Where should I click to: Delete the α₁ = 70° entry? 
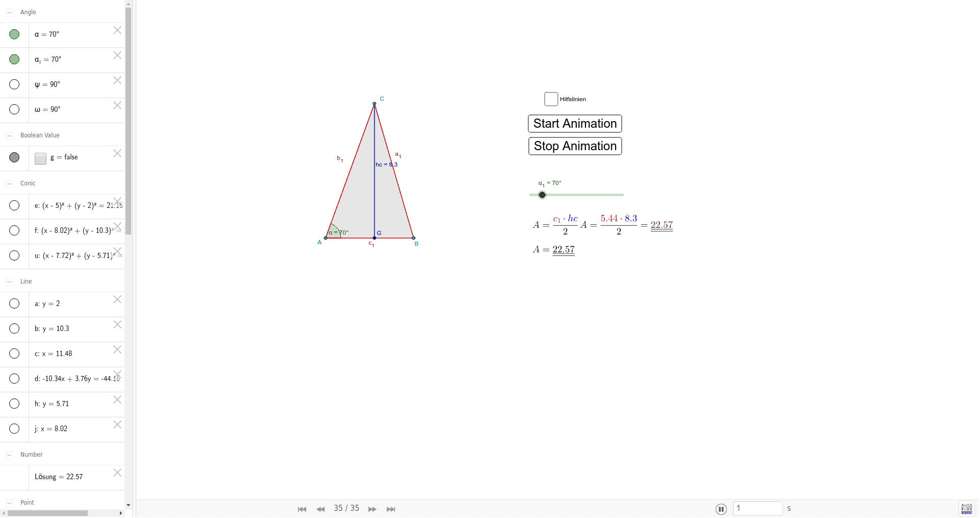(x=117, y=55)
